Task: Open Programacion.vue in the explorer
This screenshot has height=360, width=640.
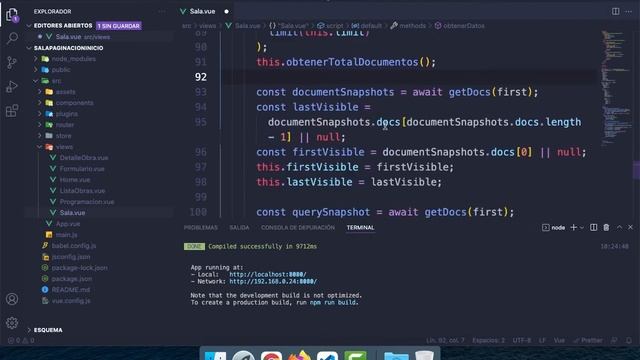Action: (87, 202)
